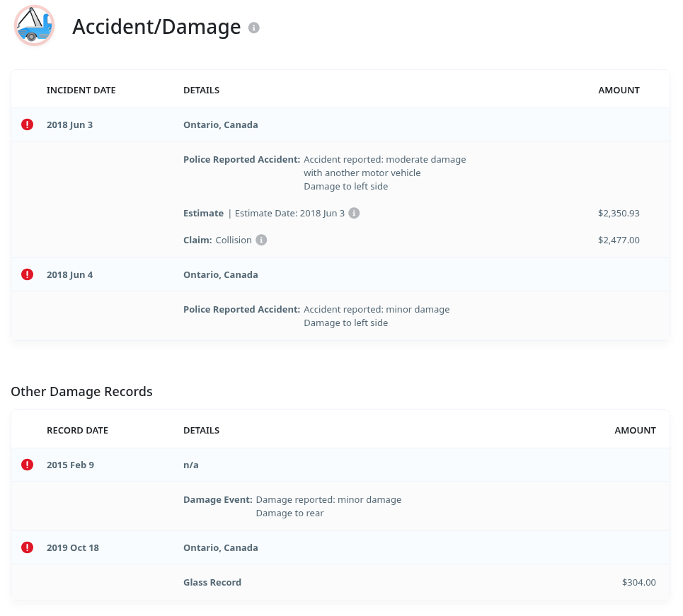The height and width of the screenshot is (616, 683).
Task: Click red alert icon for 2015 Feb 9
Action: (28, 465)
